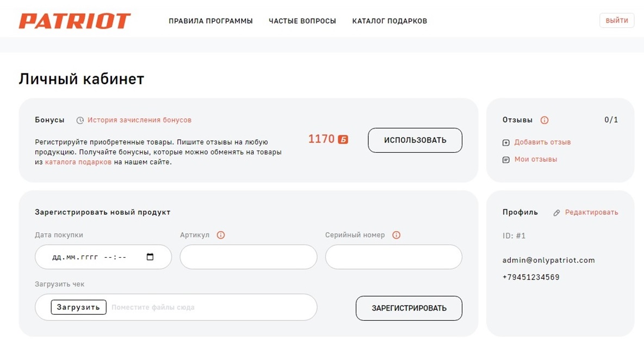
Task: Click the clock icon beside bonus history
Action: [x=80, y=120]
